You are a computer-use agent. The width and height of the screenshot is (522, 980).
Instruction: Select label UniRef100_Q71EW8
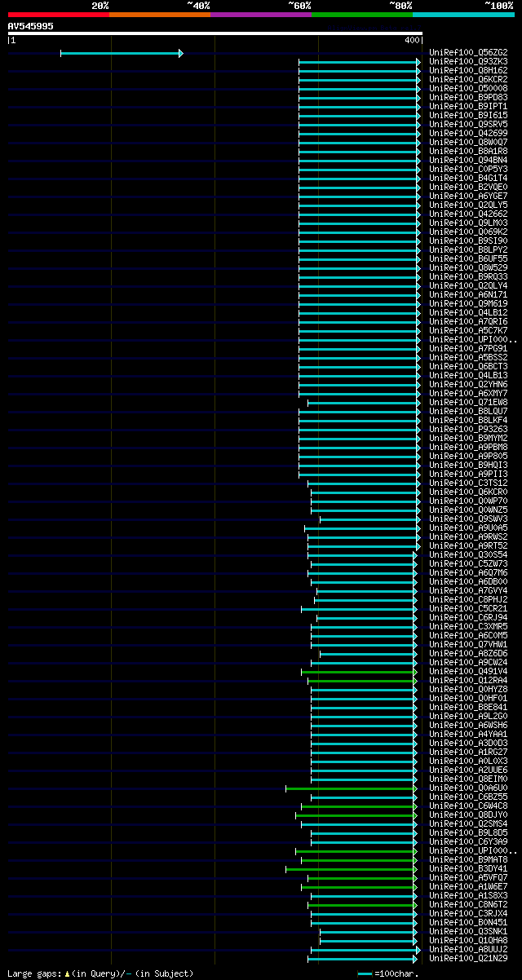click(x=468, y=403)
